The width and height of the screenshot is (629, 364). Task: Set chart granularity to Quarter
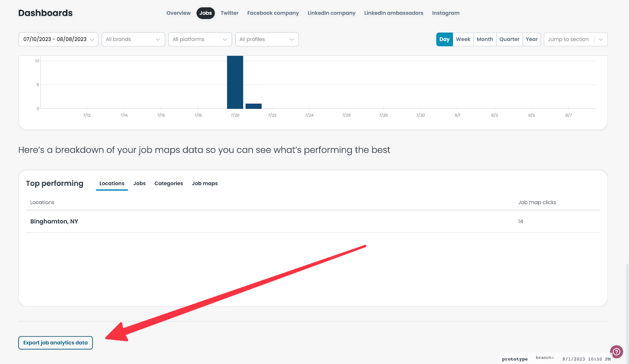point(509,39)
